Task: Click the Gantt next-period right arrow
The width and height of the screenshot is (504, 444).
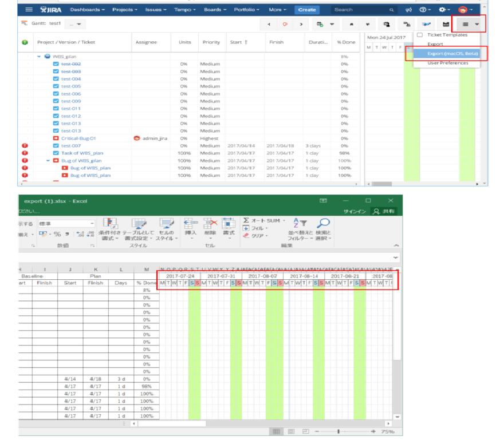Action: click(x=301, y=24)
